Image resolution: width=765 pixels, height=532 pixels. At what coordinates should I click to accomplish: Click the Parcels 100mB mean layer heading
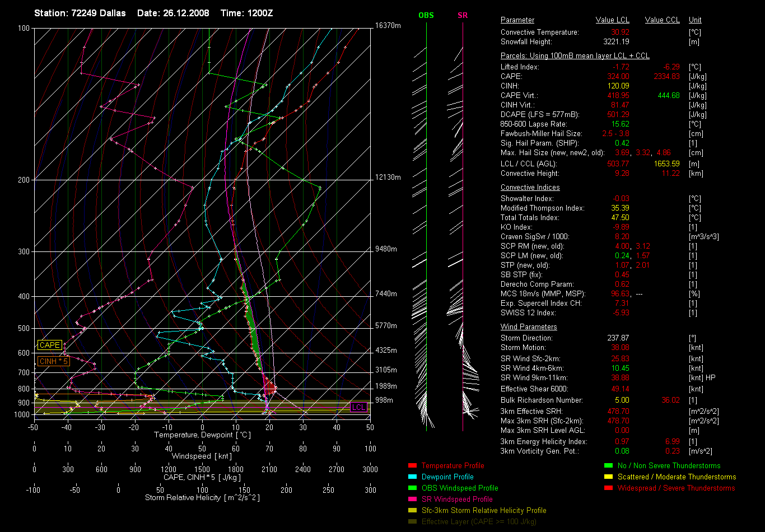point(575,56)
